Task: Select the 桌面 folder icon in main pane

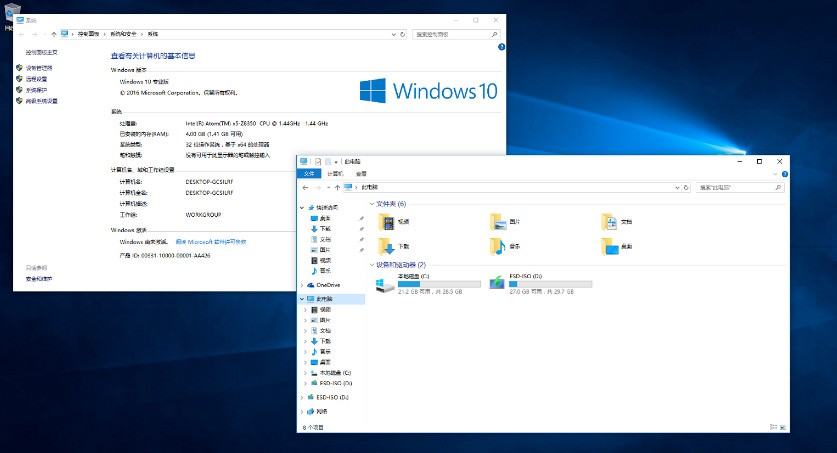Action: point(609,247)
